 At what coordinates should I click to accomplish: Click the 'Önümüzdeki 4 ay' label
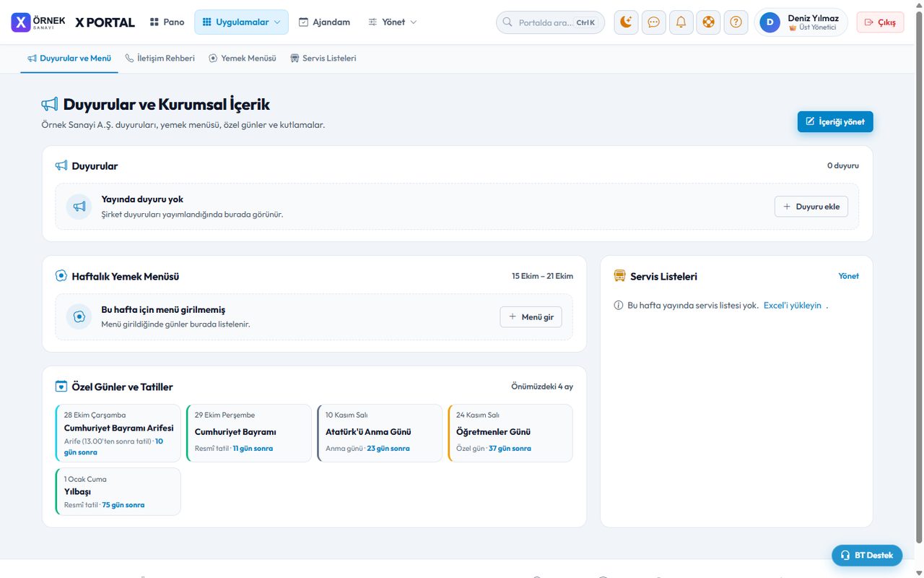tap(542, 387)
